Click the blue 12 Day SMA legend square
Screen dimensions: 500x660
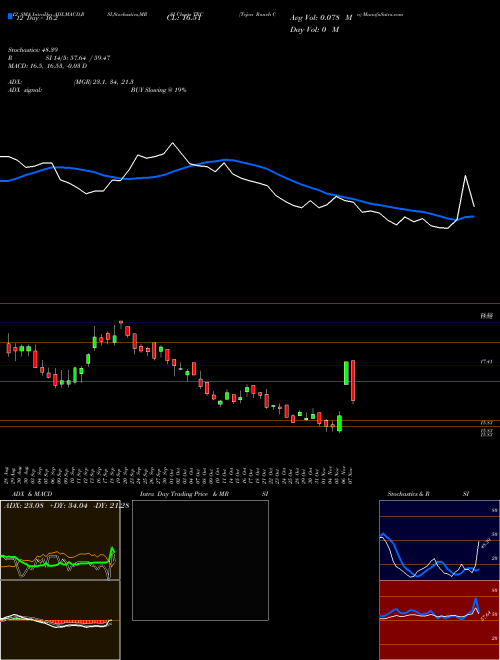point(11,17)
